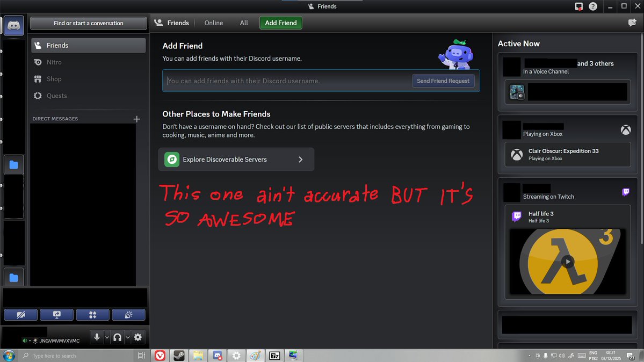This screenshot has height=362, width=644.
Task: Open headphones output options arrow
Action: [128, 337]
